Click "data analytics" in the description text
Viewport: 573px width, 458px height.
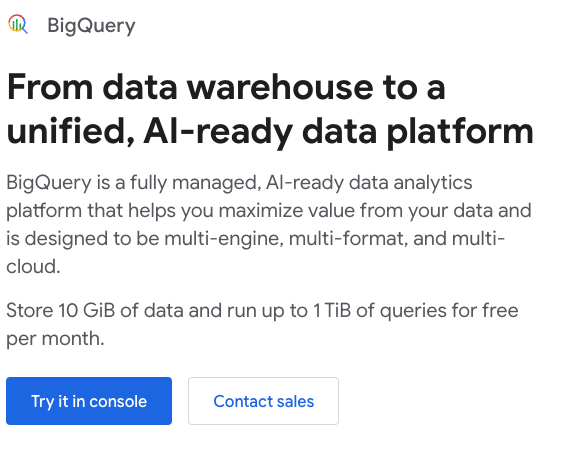tap(411, 183)
